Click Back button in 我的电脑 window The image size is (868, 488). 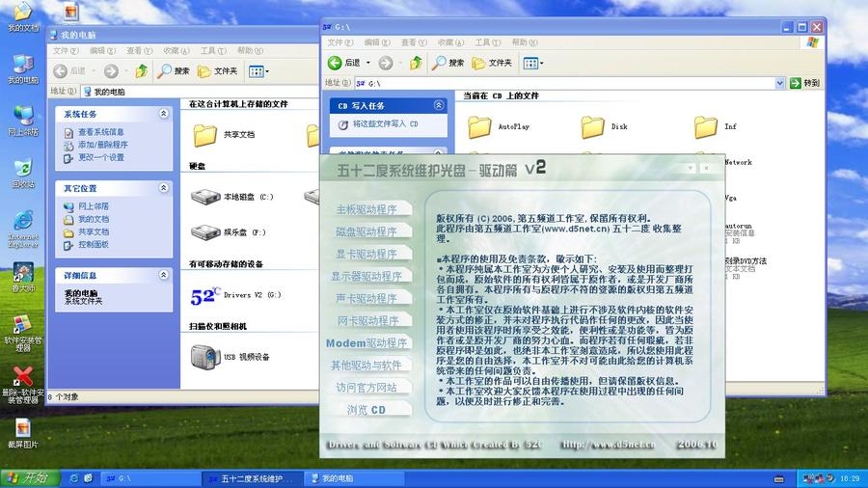pyautogui.click(x=69, y=70)
